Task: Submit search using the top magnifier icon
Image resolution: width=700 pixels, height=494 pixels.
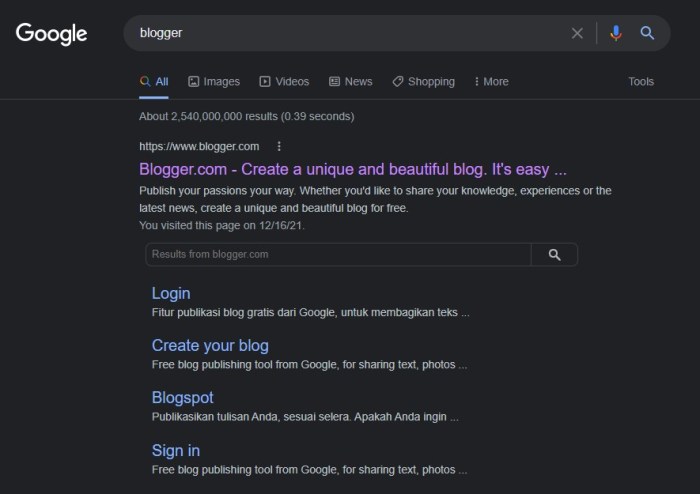Action: (647, 33)
